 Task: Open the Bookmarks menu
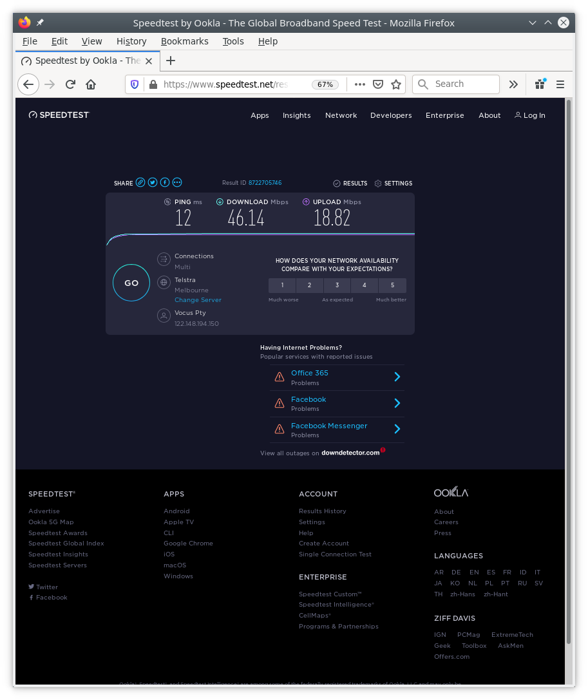(184, 41)
